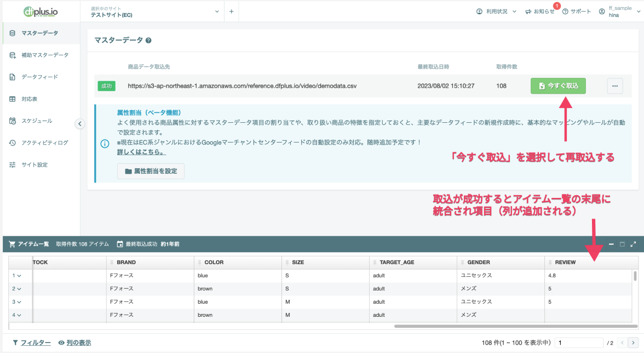Expand アイテム一覧 panel to fullscreen
The image size is (644, 353).
[633, 244]
